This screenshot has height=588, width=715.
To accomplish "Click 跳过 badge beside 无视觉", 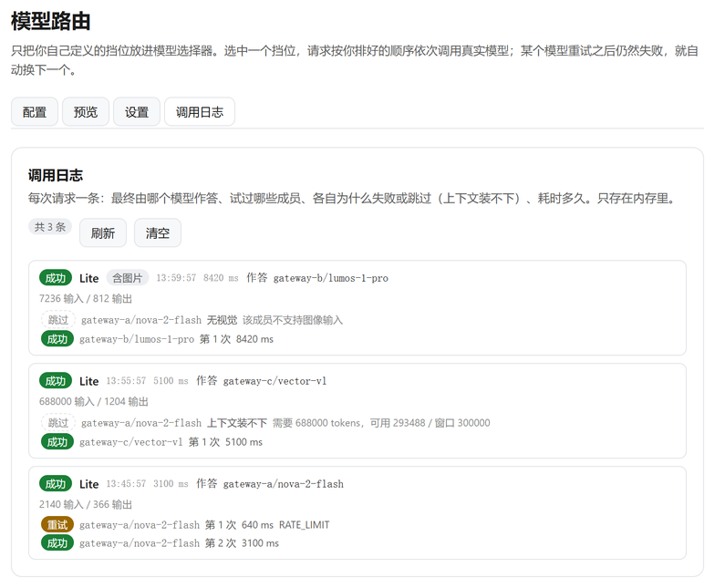I will (x=58, y=320).
